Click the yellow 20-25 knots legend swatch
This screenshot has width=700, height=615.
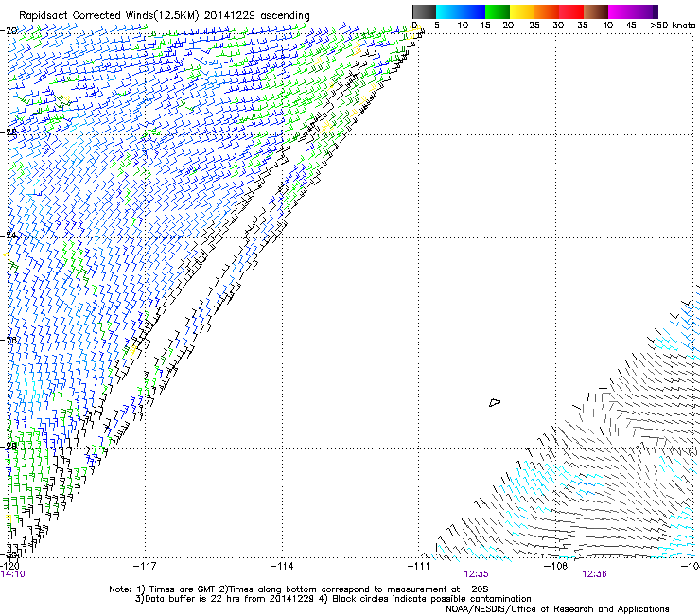coord(522,11)
